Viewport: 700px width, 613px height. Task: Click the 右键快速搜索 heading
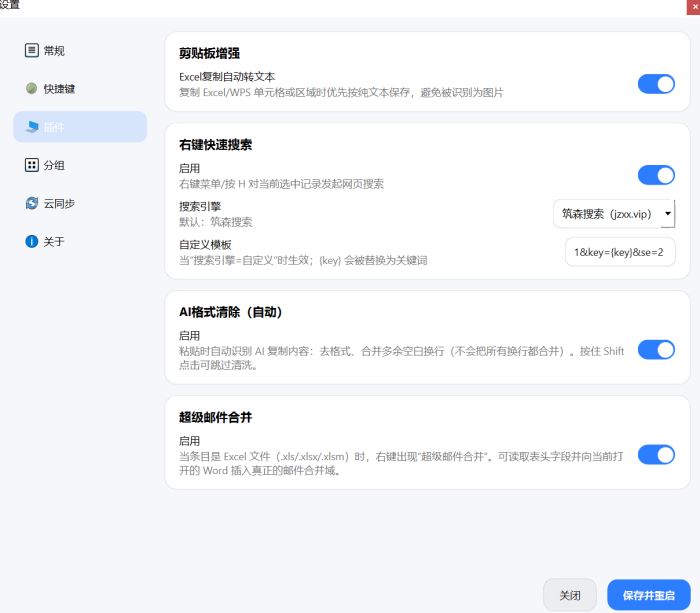[215, 145]
